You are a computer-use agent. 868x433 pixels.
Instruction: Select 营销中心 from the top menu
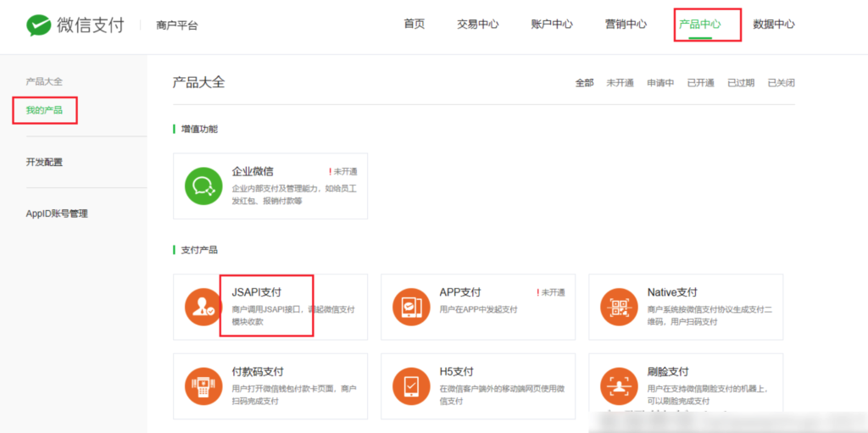point(626,25)
